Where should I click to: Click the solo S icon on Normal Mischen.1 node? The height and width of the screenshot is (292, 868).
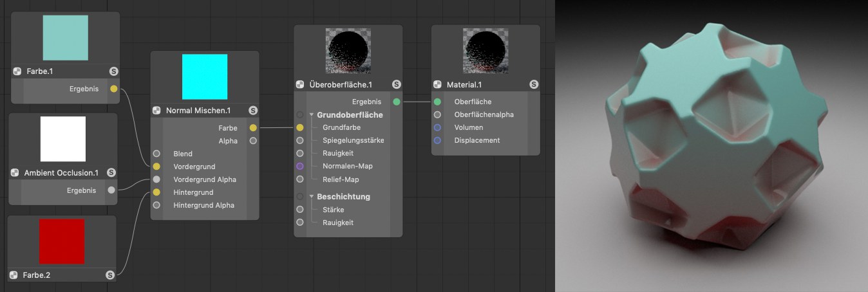[253, 111]
